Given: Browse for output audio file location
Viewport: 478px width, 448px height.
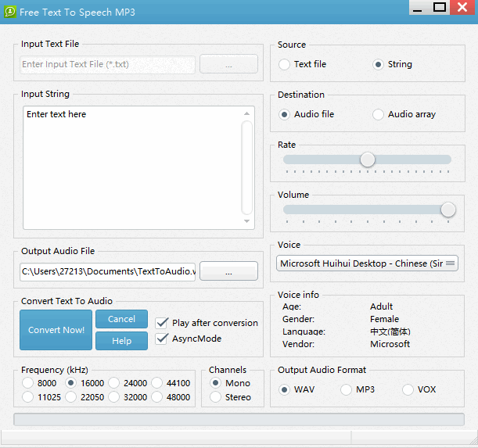Looking at the screenshot, I should click(228, 271).
